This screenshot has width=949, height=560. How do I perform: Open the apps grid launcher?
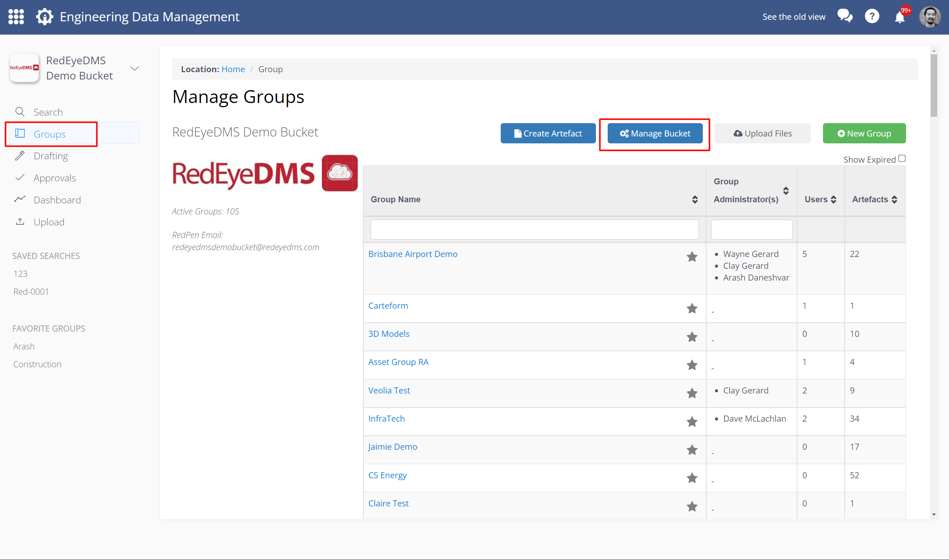point(16,16)
